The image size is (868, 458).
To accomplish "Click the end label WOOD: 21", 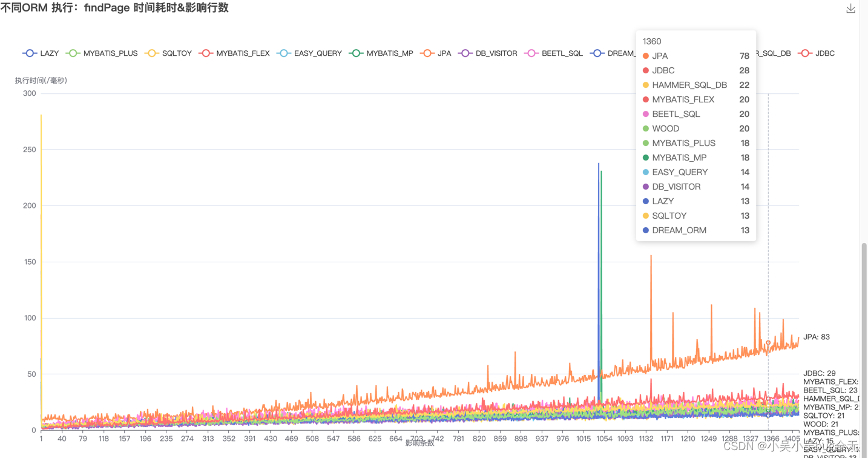I will tap(821, 425).
